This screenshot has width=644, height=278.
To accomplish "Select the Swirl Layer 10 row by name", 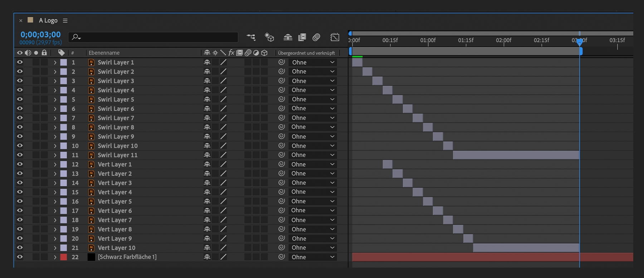I will [x=117, y=146].
